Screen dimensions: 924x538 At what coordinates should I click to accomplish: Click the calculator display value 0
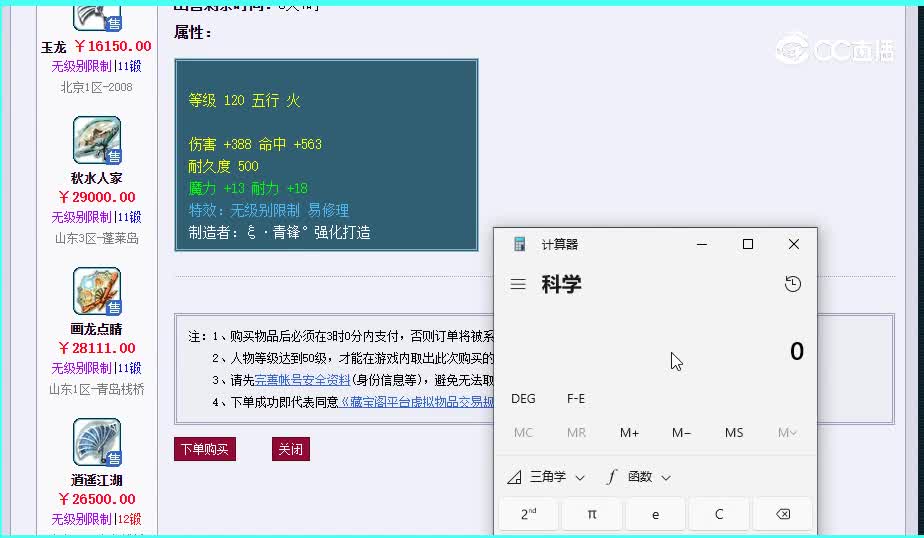(796, 351)
